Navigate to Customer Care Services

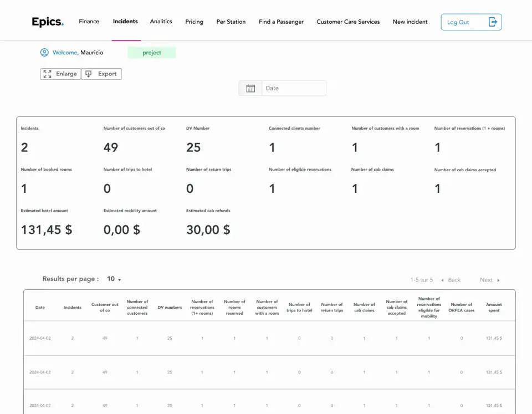coord(348,22)
